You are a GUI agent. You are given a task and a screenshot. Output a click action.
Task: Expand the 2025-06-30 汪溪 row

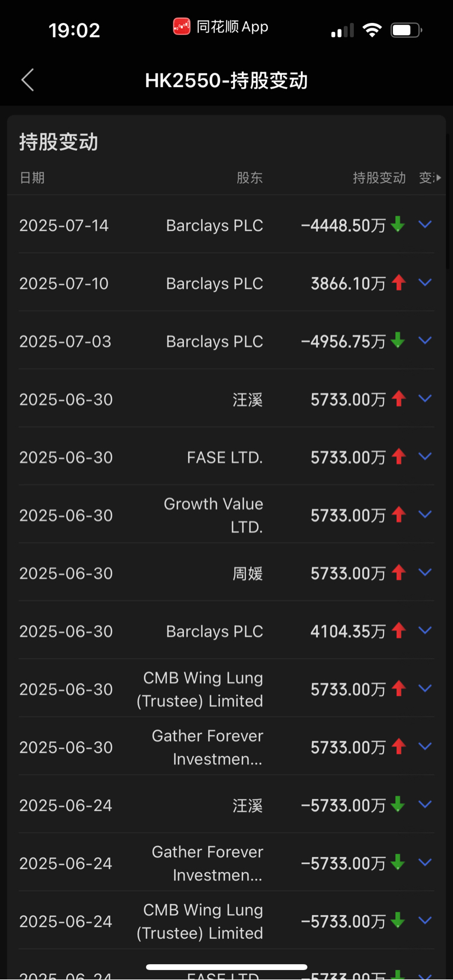(x=425, y=398)
